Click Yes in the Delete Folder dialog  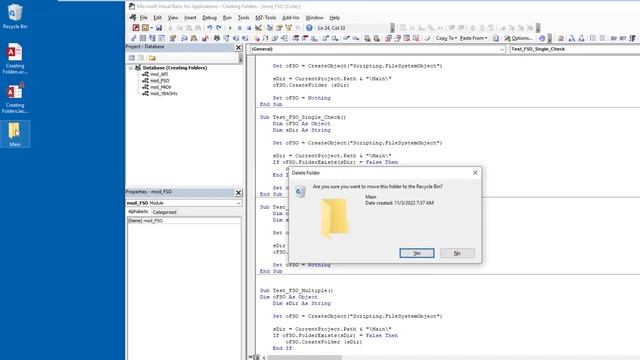click(x=417, y=253)
